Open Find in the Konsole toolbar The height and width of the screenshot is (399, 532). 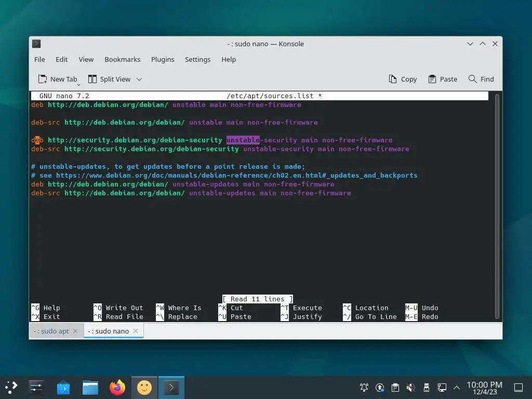[481, 79]
